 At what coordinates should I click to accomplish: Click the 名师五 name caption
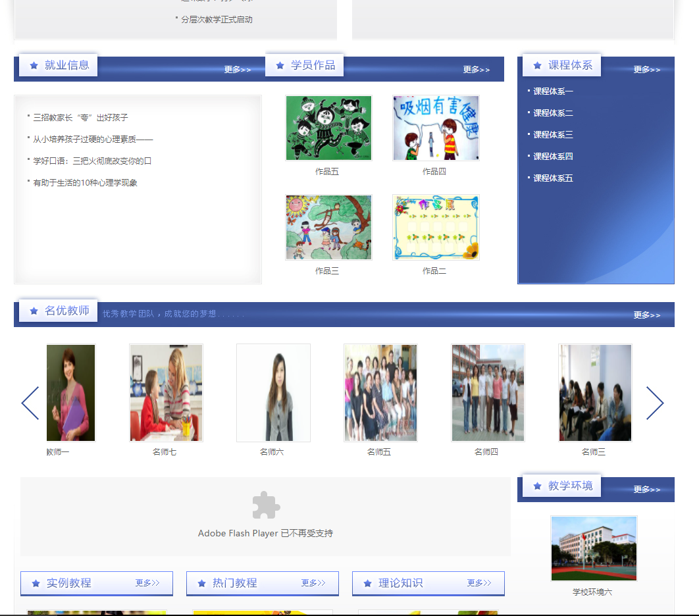[379, 452]
